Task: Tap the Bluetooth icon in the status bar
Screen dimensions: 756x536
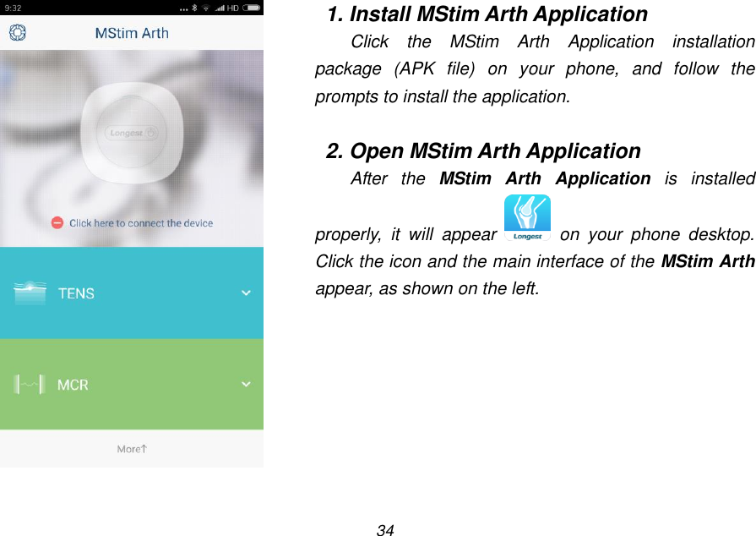Action: (x=193, y=8)
